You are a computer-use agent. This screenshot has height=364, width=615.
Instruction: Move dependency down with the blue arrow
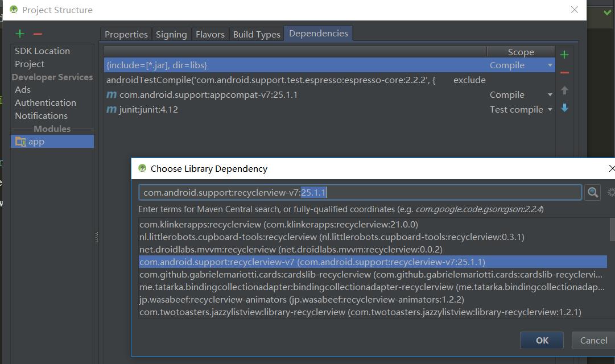564,108
